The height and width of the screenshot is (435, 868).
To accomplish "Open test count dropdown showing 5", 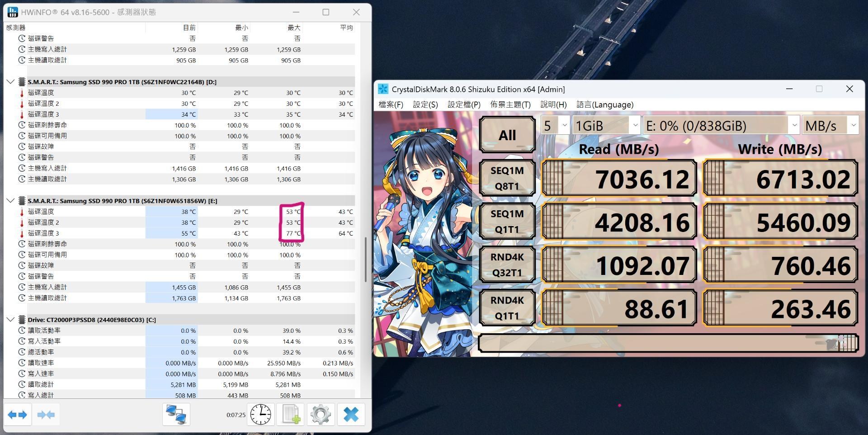I will coord(555,125).
